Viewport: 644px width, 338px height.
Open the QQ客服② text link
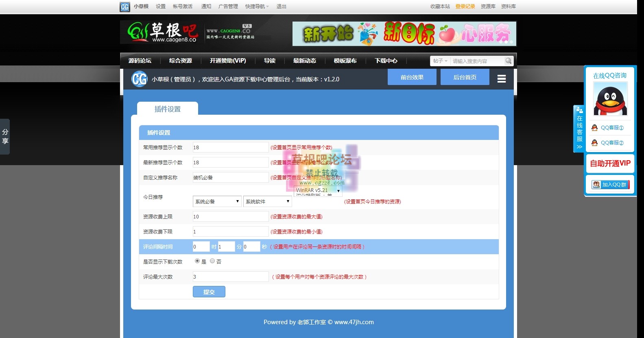point(612,143)
